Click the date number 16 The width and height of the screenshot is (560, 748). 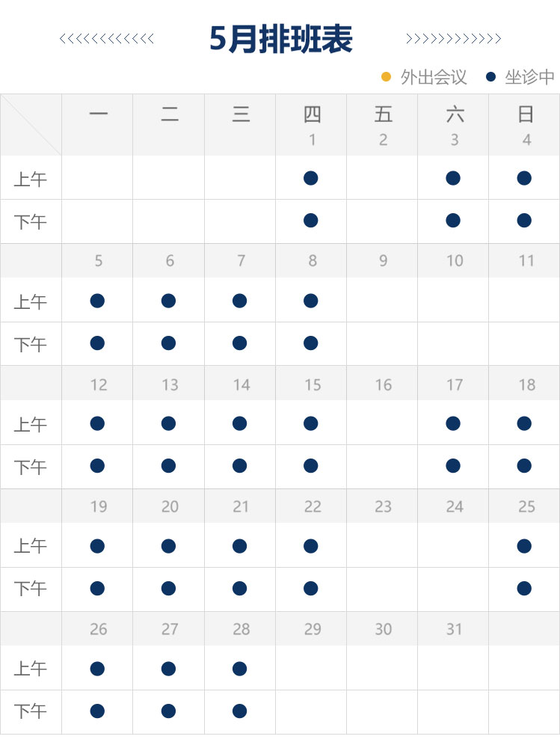pyautogui.click(x=384, y=384)
